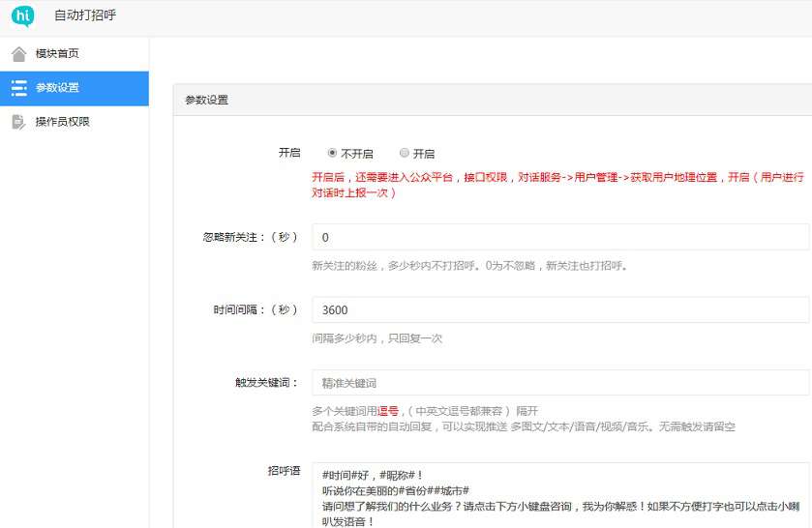Image resolution: width=812 pixels, height=528 pixels.
Task: Click the 触发关键词 field label
Action: click(x=267, y=383)
